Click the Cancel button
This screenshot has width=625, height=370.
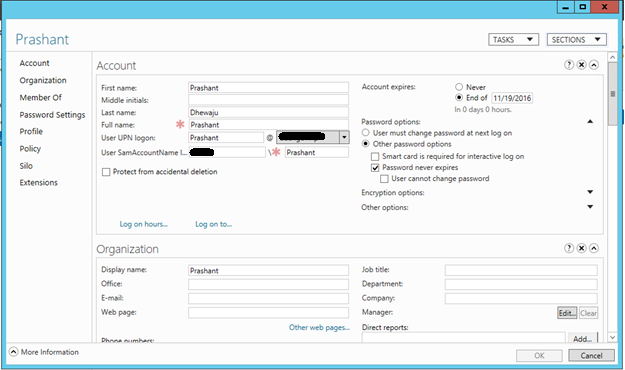(x=591, y=355)
